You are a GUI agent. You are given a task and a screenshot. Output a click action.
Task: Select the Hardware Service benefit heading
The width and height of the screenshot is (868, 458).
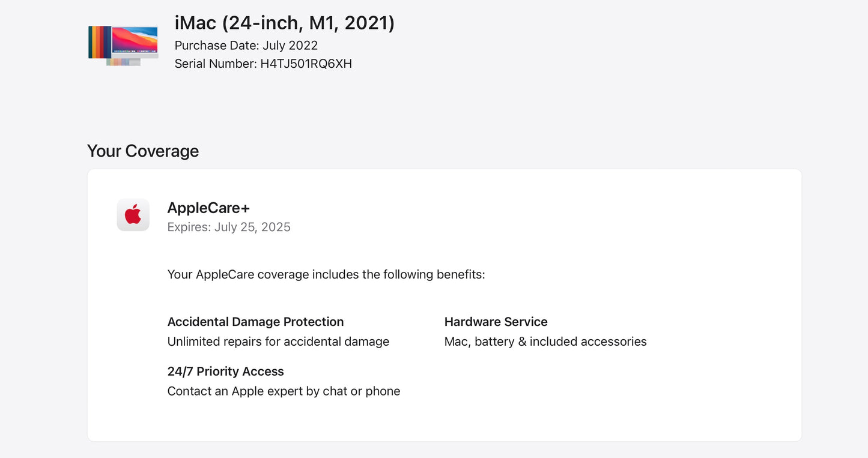tap(496, 322)
